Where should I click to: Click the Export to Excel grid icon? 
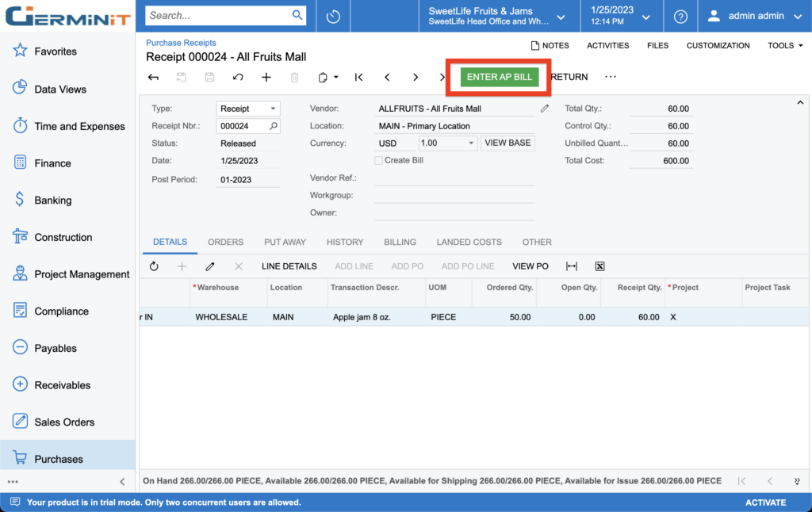pos(600,266)
